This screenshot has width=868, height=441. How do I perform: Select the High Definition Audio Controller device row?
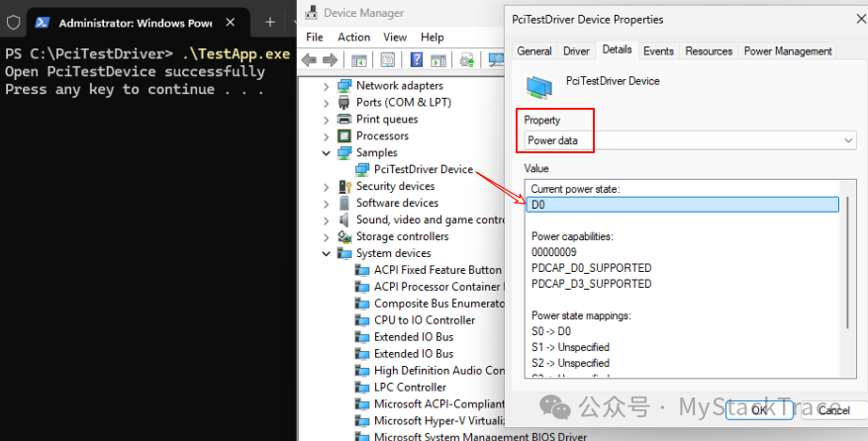[x=431, y=371]
